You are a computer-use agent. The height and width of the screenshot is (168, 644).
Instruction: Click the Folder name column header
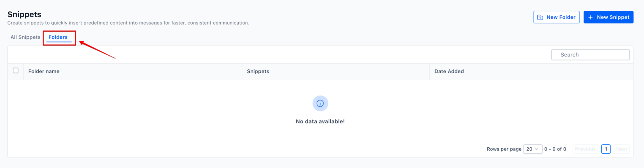(x=44, y=71)
